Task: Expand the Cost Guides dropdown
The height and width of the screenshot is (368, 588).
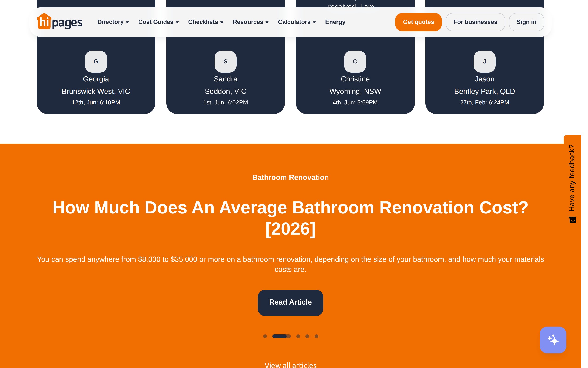Action: (158, 22)
